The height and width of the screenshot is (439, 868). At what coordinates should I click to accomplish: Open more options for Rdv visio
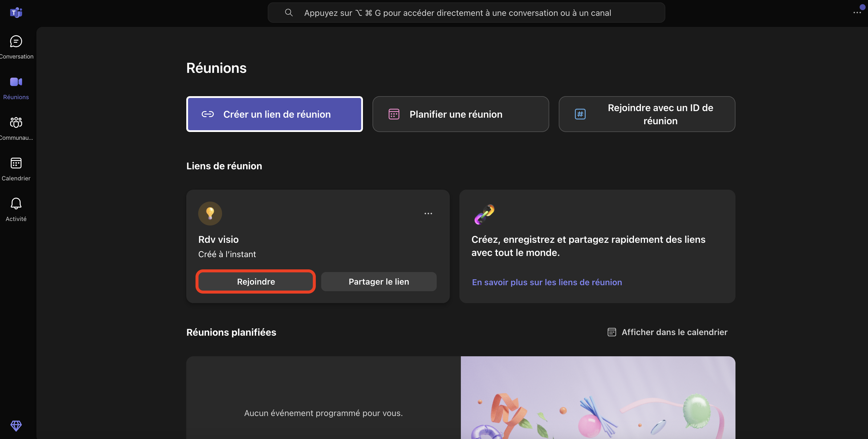[x=428, y=214]
